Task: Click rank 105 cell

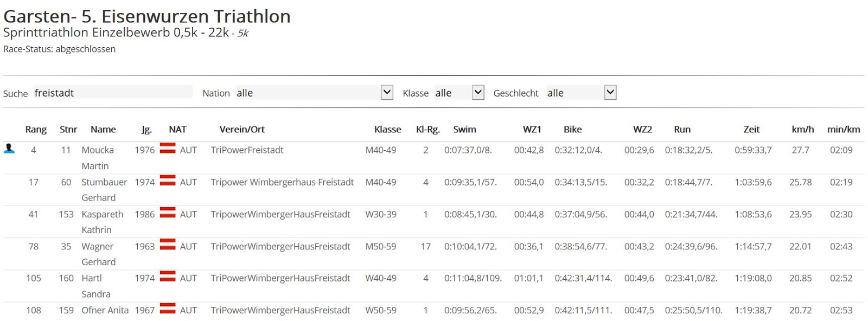Action: 33,278
